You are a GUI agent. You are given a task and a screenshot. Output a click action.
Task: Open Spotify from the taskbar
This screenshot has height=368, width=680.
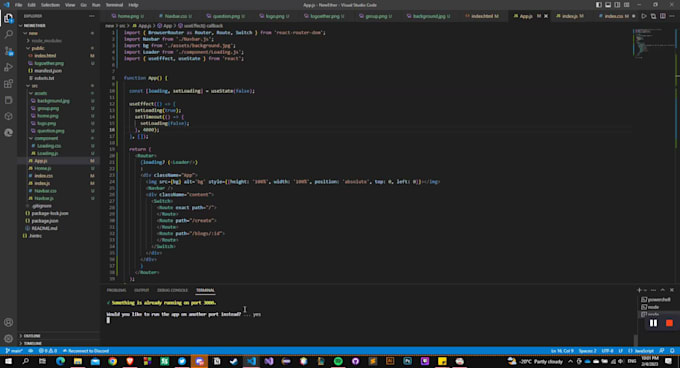point(338,361)
